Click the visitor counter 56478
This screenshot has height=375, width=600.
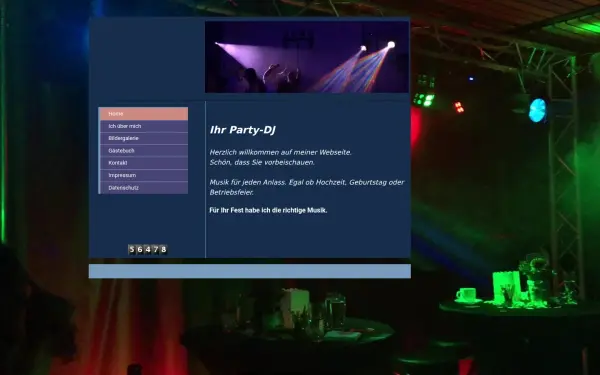pos(148,249)
